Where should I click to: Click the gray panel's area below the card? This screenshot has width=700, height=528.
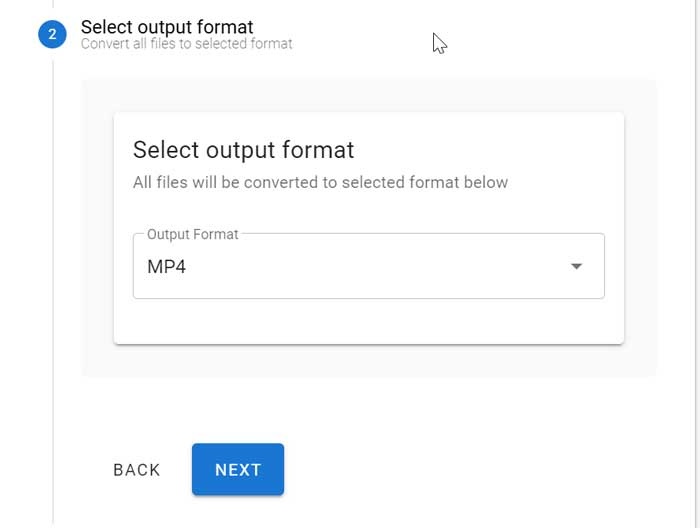click(x=368, y=361)
